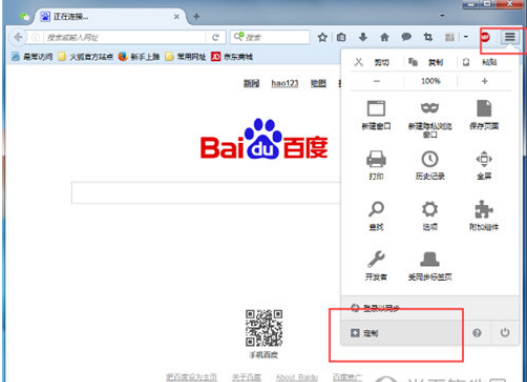Image resolution: width=527 pixels, height=382 pixels.
Task: Click WeChat icon left of tab
Action: pos(25,16)
